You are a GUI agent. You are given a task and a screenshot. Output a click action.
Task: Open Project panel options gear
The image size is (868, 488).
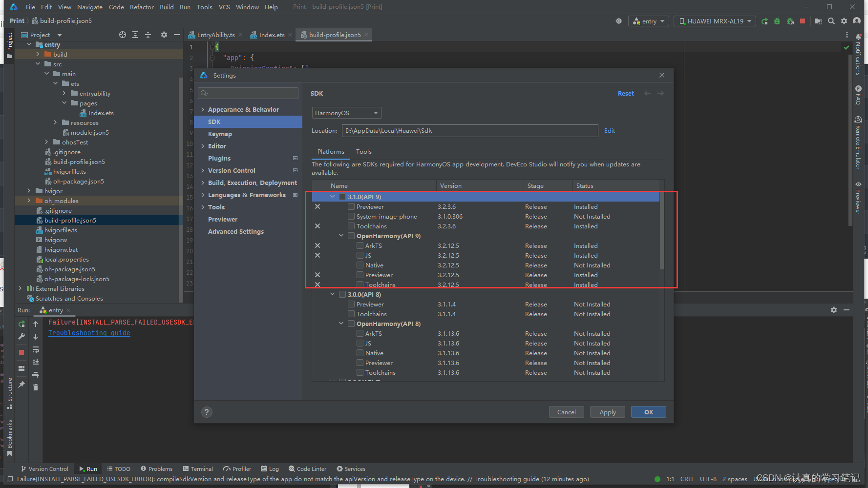pyautogui.click(x=164, y=35)
